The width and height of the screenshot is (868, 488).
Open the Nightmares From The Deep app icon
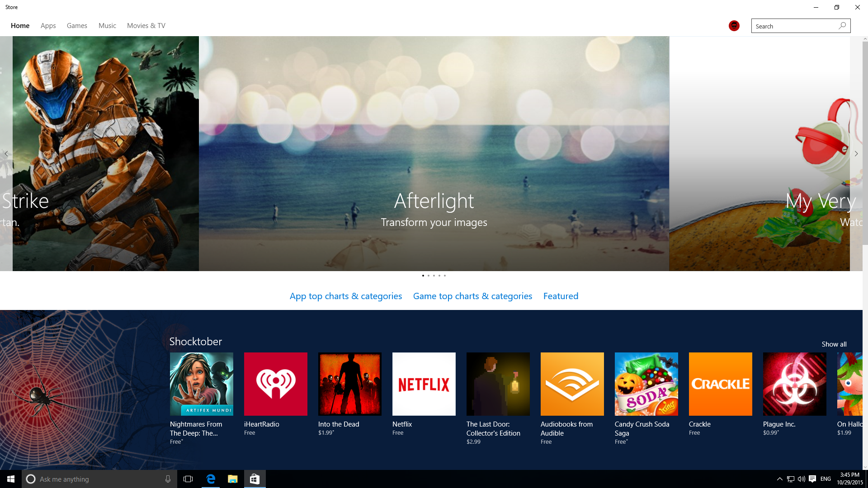click(x=202, y=384)
